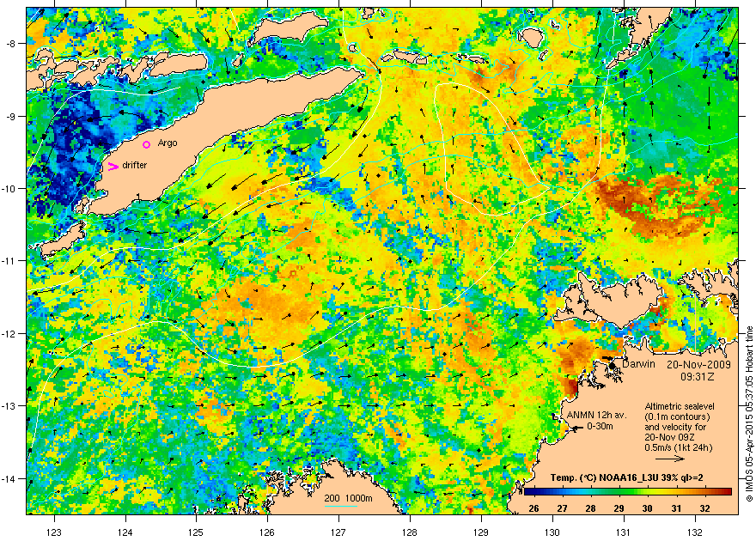This screenshot has width=756, height=541.
Task: Click the latitude axis label '-12'
Action: (9, 333)
